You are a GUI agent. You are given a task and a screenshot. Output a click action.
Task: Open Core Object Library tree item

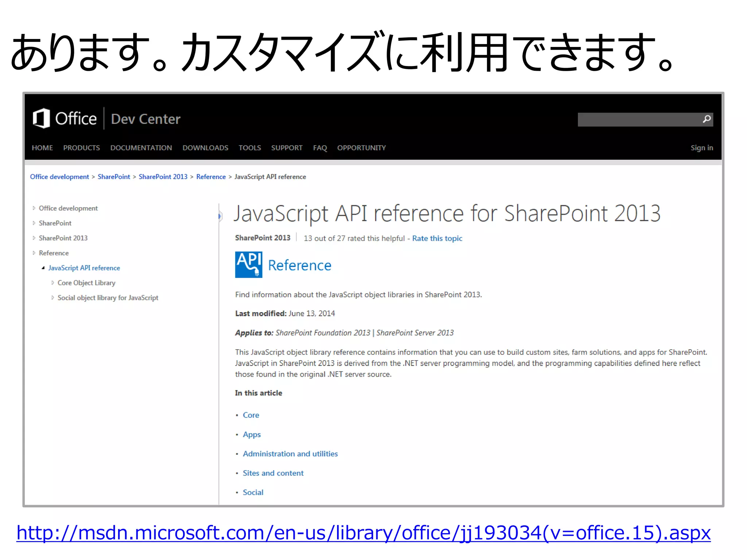tap(86, 283)
